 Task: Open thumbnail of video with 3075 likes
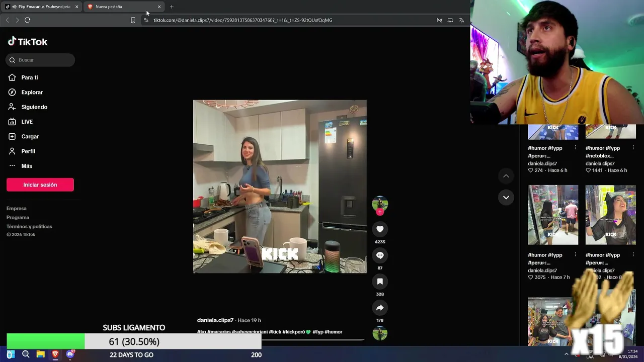click(x=553, y=215)
